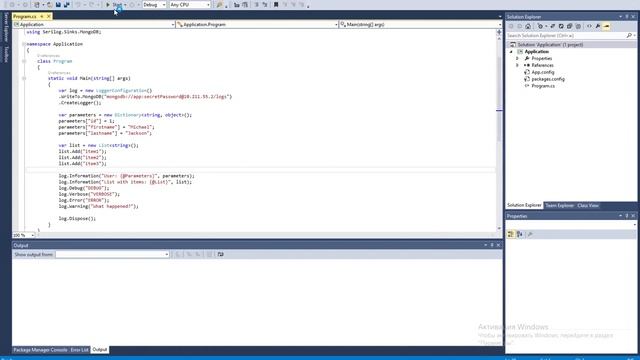Collapse the Main method code block
This screenshot has height=360, width=640.
click(24, 78)
